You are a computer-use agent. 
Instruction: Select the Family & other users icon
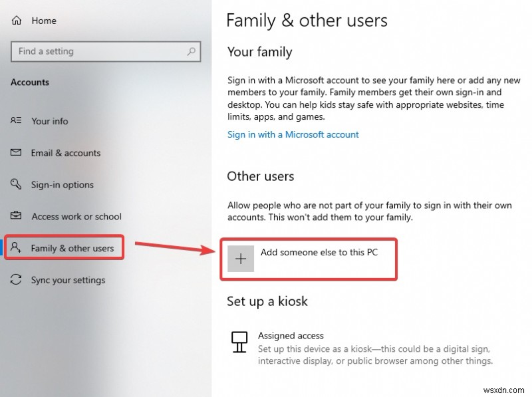[17, 247]
